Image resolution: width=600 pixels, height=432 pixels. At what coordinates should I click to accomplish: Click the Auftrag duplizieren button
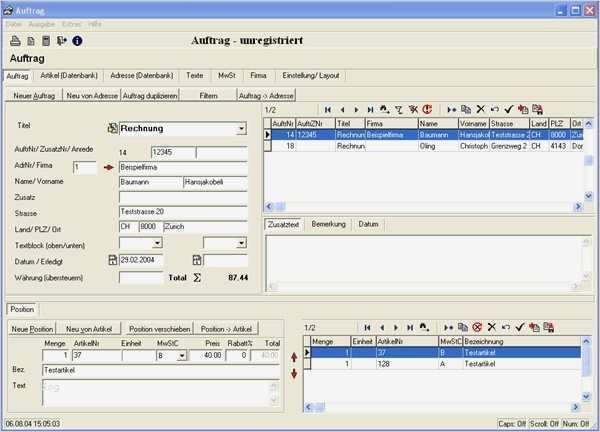click(x=149, y=95)
